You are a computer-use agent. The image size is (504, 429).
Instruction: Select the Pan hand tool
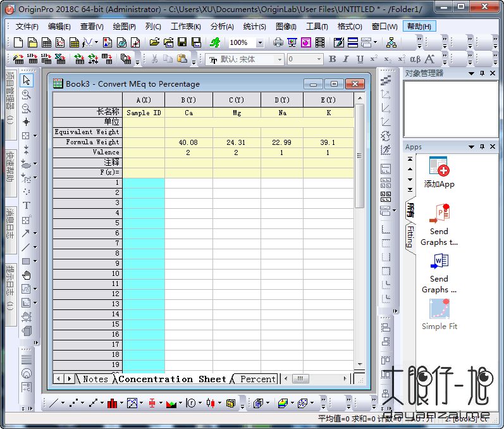(27, 275)
